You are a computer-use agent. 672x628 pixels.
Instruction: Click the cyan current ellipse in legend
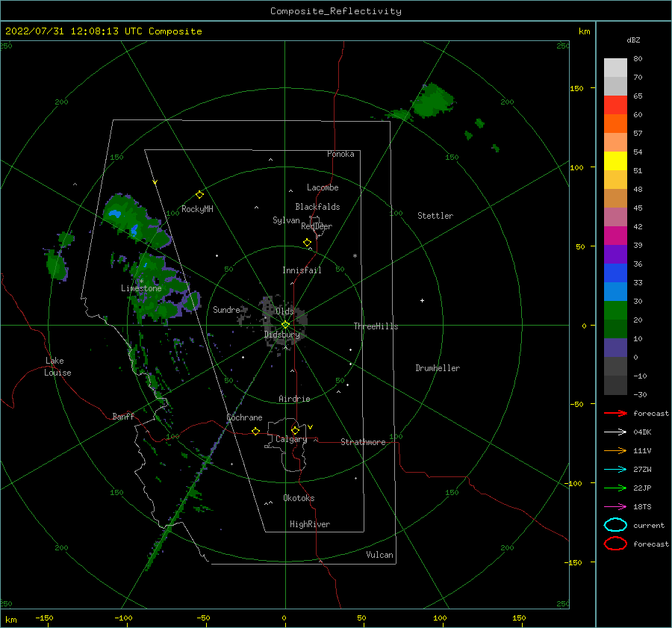(615, 525)
